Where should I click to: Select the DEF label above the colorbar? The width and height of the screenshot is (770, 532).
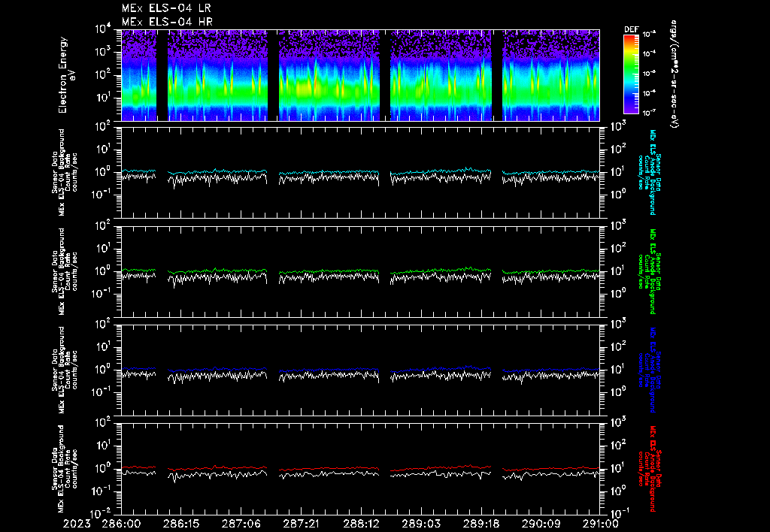pyautogui.click(x=631, y=29)
